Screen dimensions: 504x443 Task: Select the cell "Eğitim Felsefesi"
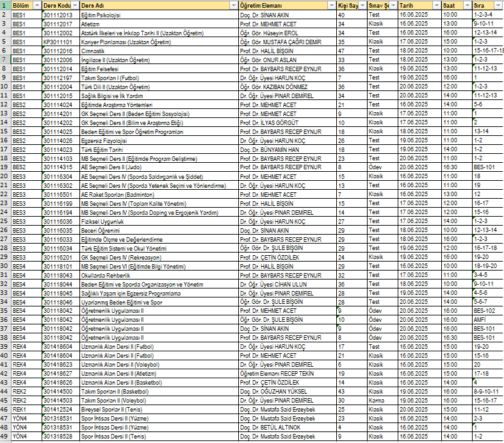pyautogui.click(x=159, y=69)
